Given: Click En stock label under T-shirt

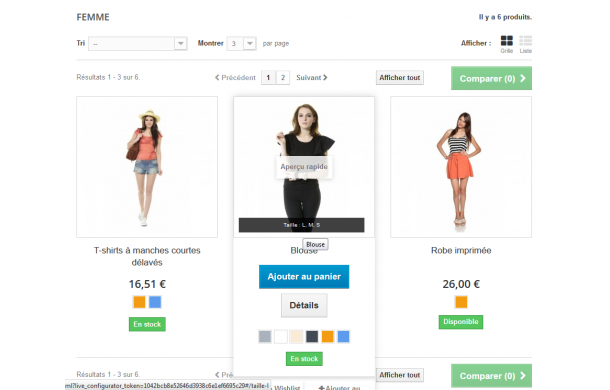Looking at the screenshot, I should pos(147,324).
